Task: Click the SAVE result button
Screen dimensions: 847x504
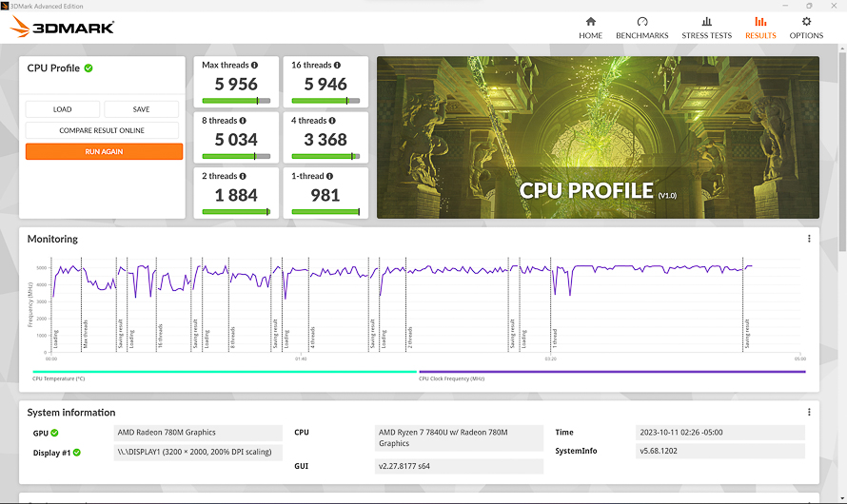Action: (141, 109)
